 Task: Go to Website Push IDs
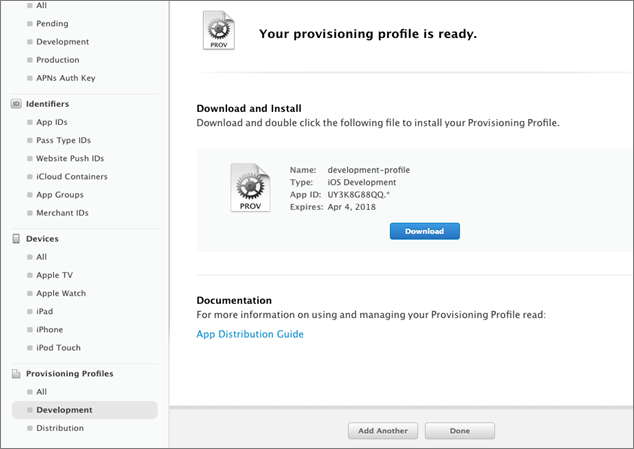(x=70, y=159)
